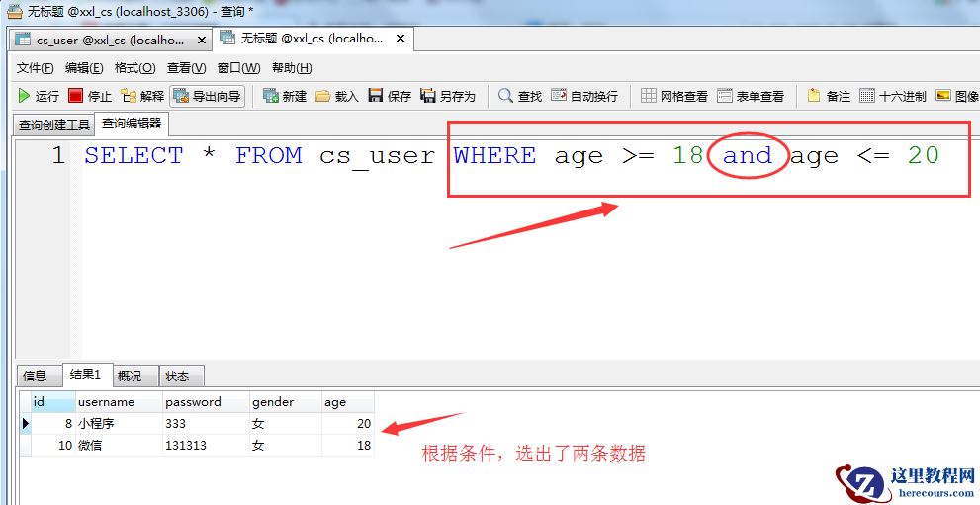Create a new query with 新建
The width and height of the screenshot is (980, 505).
click(285, 96)
